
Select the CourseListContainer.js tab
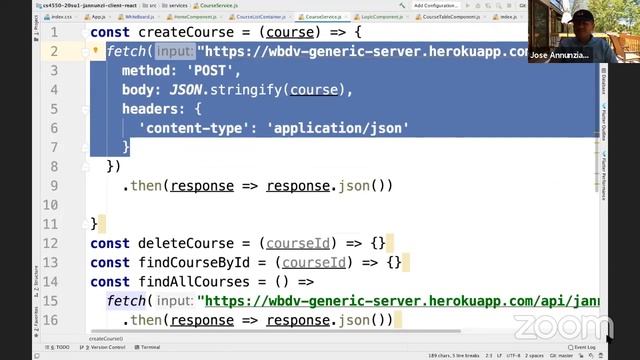coord(258,17)
